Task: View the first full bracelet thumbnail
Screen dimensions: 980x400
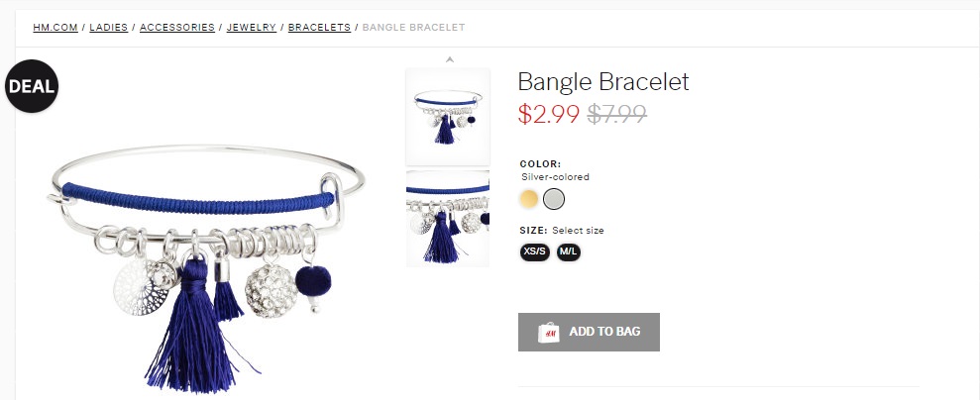Action: (448, 117)
